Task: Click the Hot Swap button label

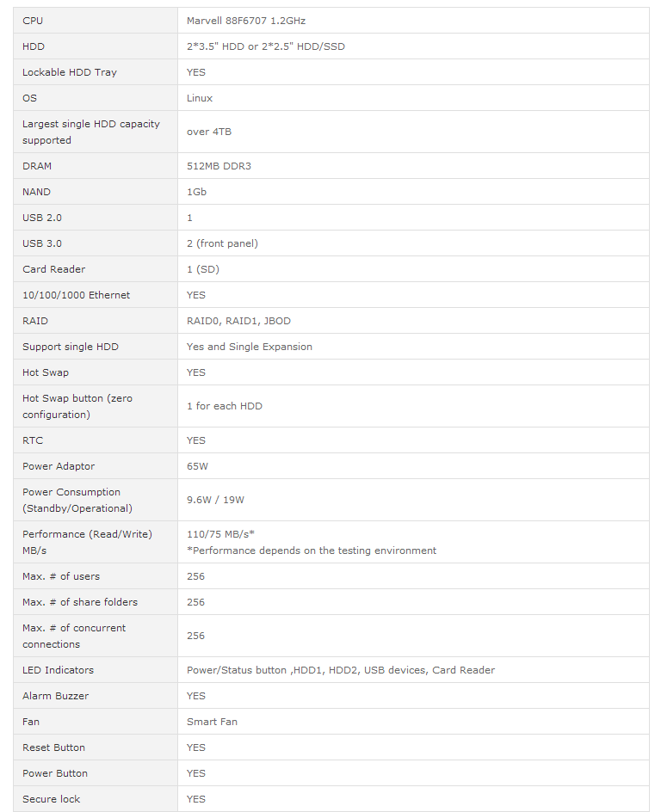Action: pyautogui.click(x=77, y=406)
